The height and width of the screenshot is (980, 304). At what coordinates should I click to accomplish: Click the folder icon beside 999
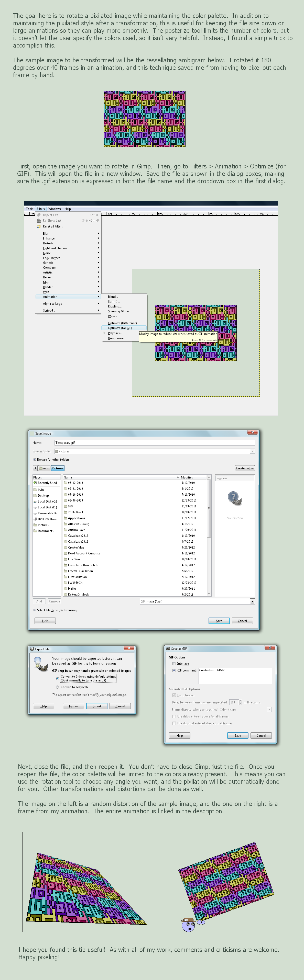coord(65,506)
